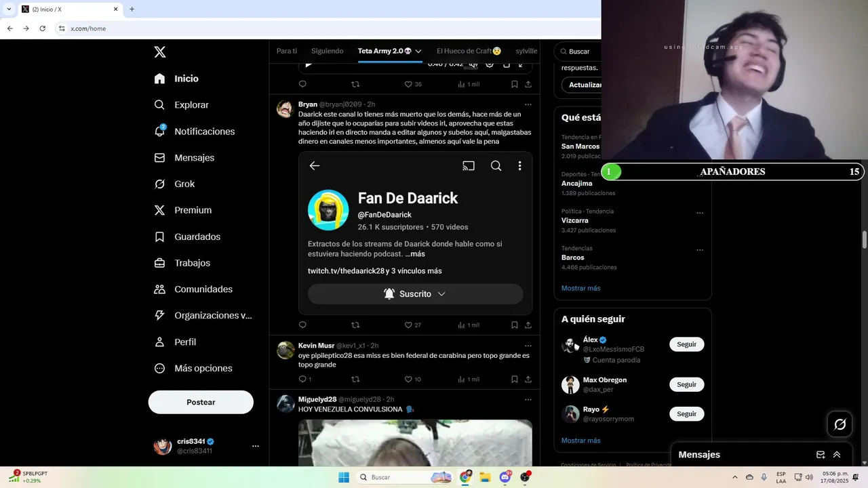The width and height of the screenshot is (868, 488).
Task: Open more options for the Barcos trend
Action: (x=700, y=250)
